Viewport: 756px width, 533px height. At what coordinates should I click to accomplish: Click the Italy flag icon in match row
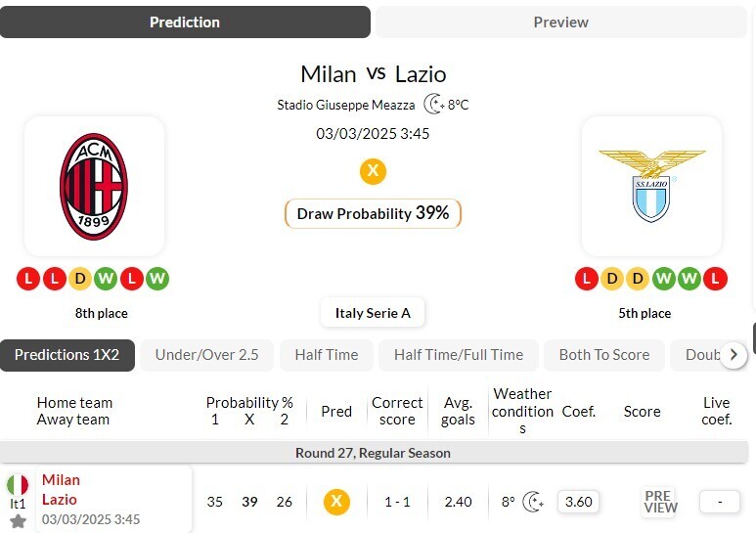point(18,485)
